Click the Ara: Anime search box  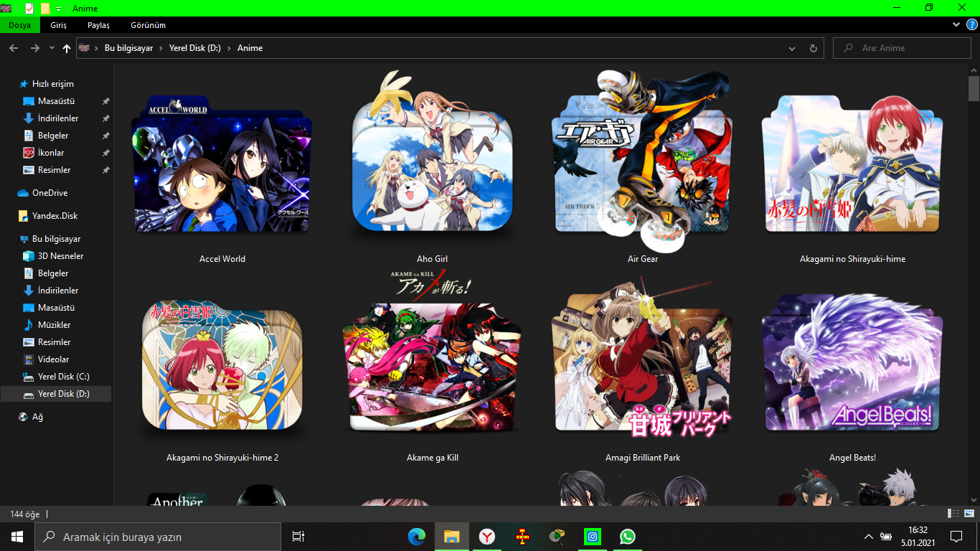902,48
